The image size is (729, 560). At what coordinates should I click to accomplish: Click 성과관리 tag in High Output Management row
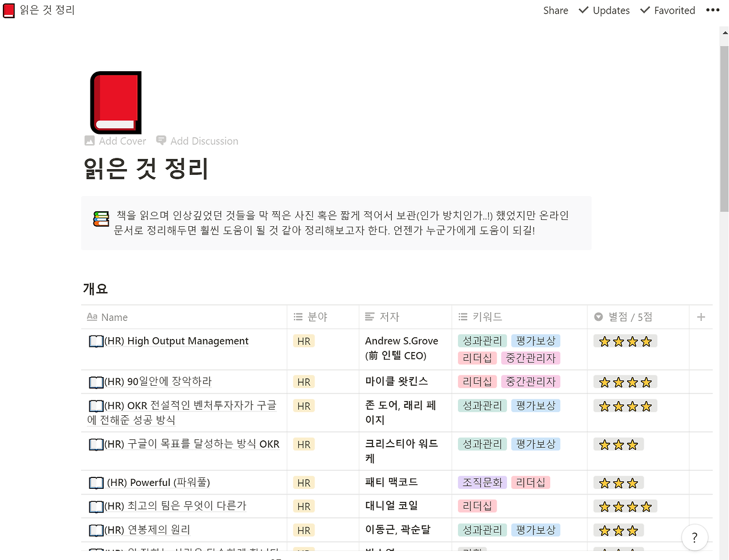482,341
